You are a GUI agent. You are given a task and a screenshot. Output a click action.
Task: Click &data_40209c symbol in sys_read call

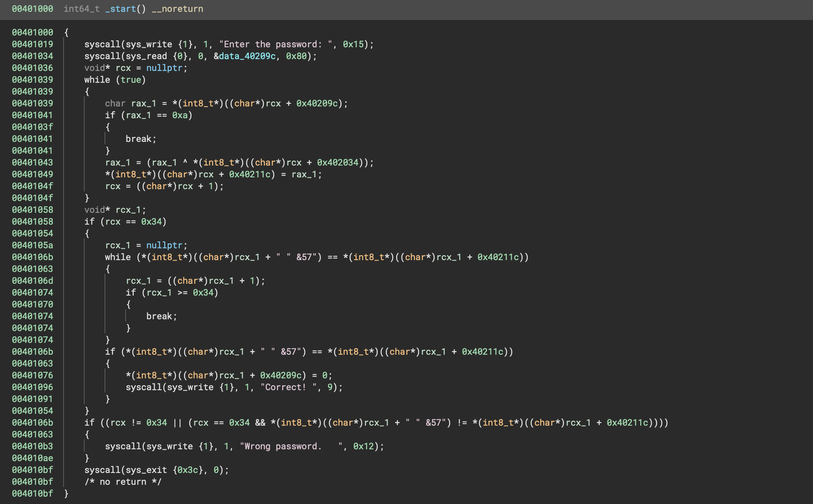[x=245, y=56]
